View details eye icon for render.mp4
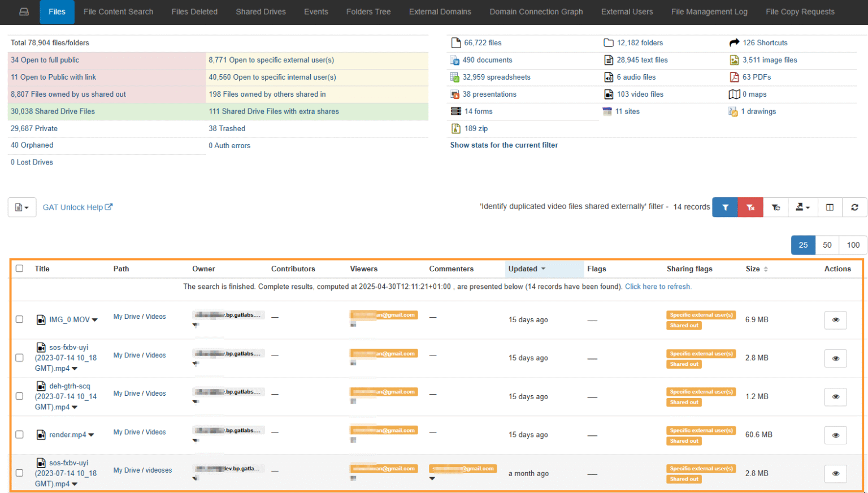Image resolution: width=868 pixels, height=493 pixels. (835, 435)
